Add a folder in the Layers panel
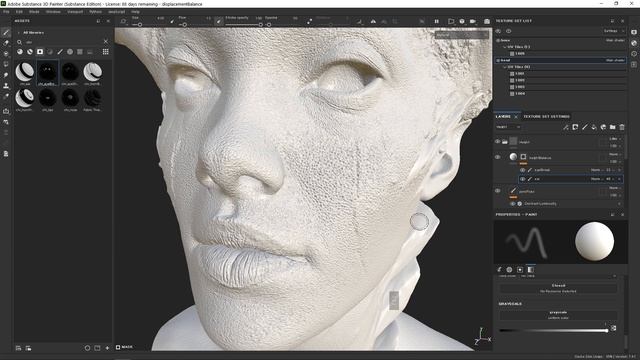Screen dimensions: 640x360 [x=613, y=127]
